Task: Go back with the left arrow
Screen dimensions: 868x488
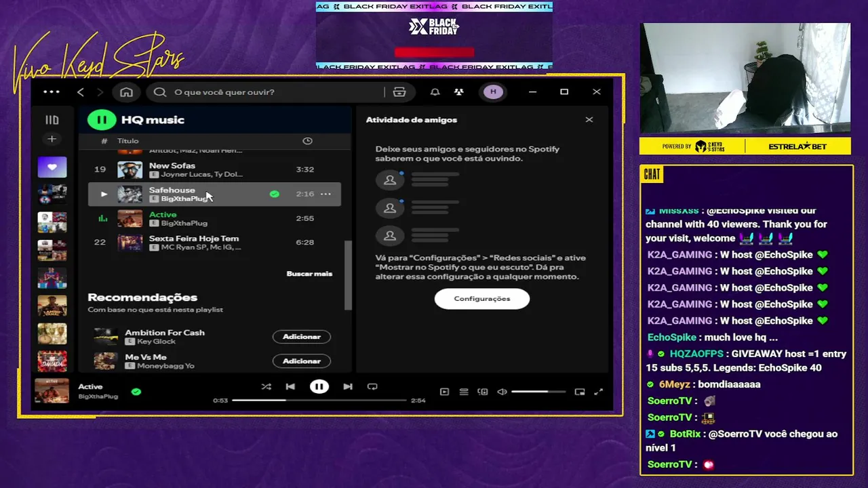Action: pyautogui.click(x=81, y=92)
